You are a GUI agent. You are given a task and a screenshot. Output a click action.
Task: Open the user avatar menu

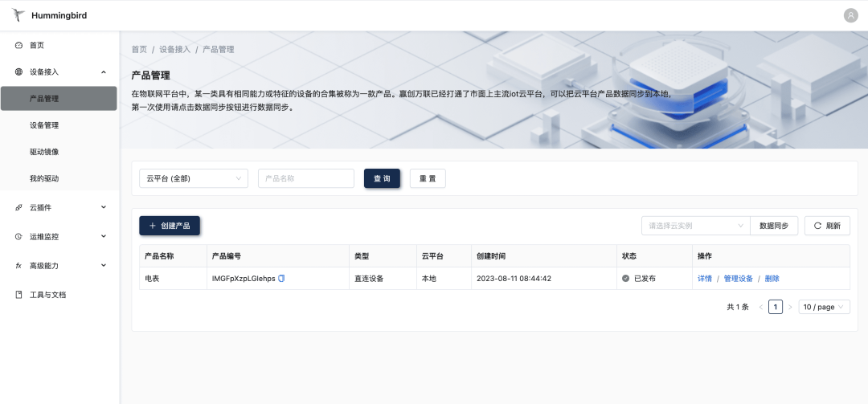click(850, 15)
